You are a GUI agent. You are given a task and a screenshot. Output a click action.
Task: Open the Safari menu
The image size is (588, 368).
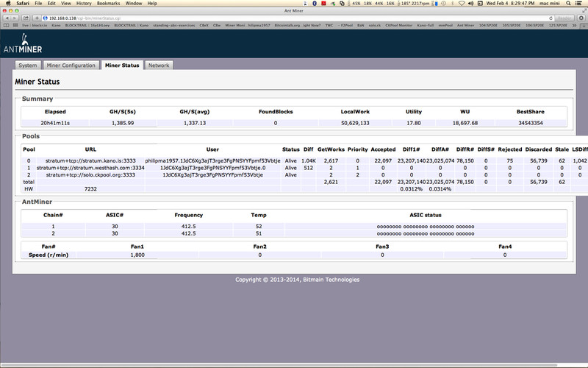23,3
